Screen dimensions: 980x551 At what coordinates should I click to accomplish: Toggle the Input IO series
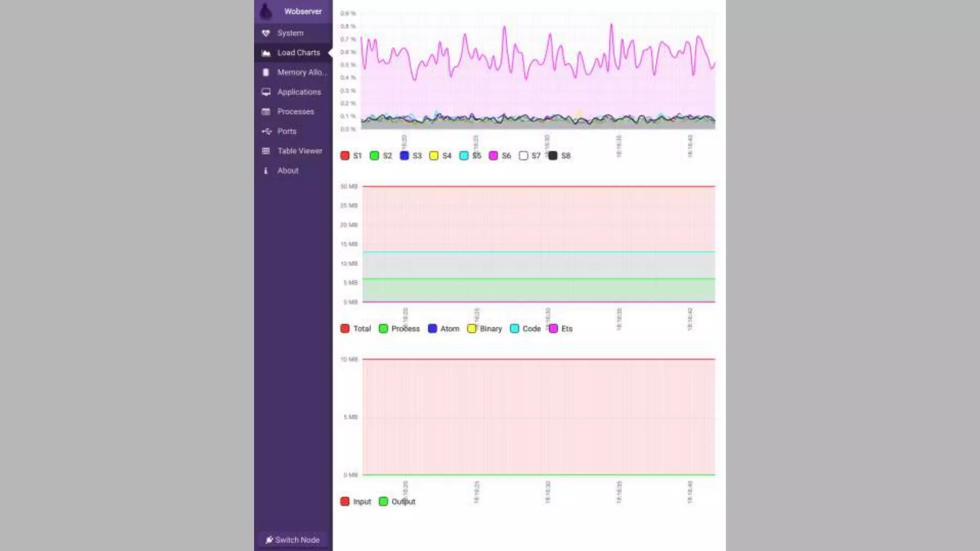click(x=345, y=501)
